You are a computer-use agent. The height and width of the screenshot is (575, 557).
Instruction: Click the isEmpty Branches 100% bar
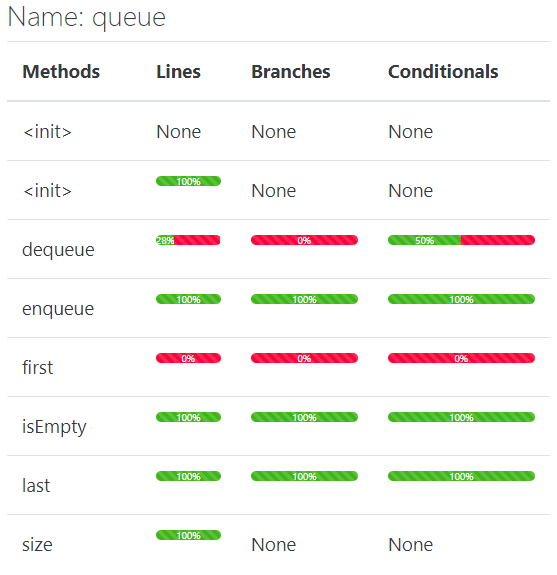tap(304, 417)
